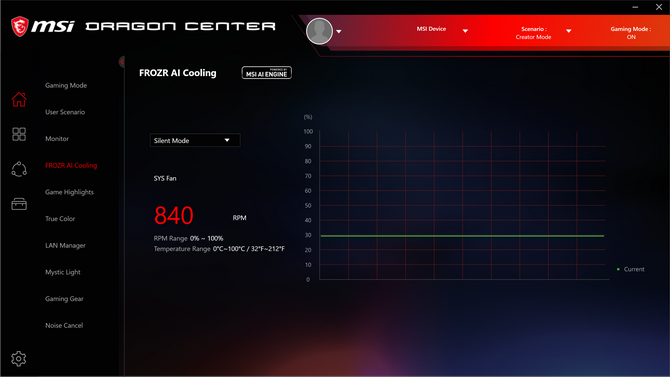The image size is (670, 377).
Task: Toggle Gaming Mode ON status
Action: [631, 33]
